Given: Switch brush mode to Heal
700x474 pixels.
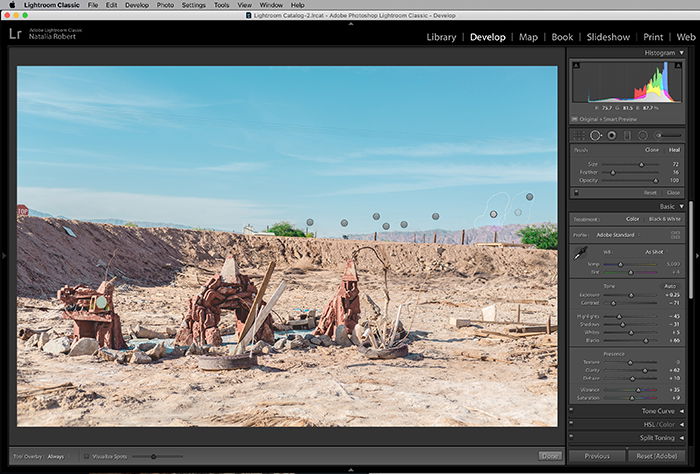Looking at the screenshot, I should pos(674,150).
